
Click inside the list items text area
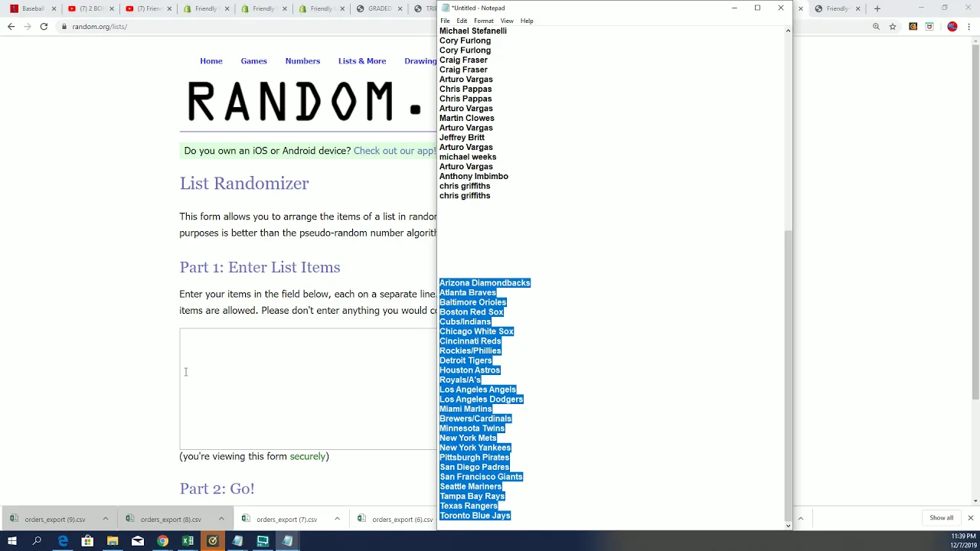point(308,389)
